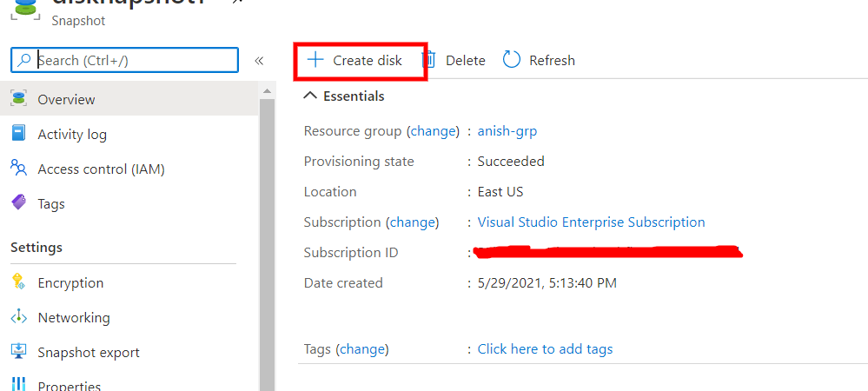Open the Tags menu item
Image resolution: width=868 pixels, height=391 pixels.
(129, 203)
